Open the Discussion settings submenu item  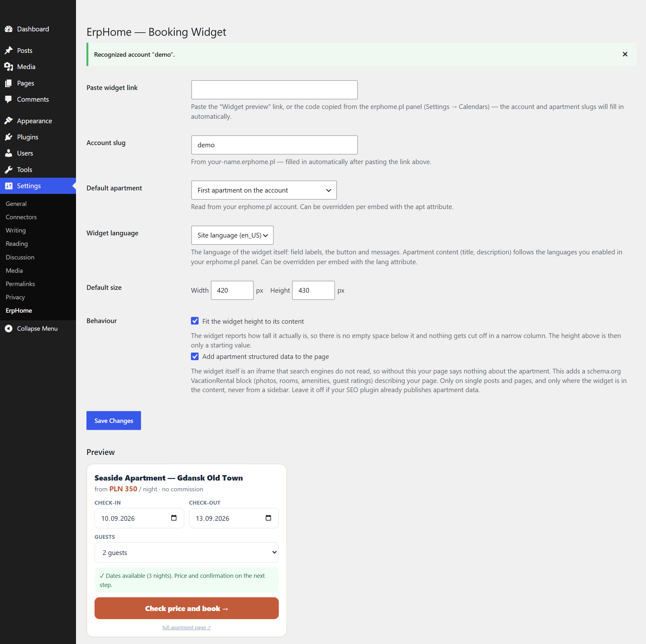pos(20,257)
